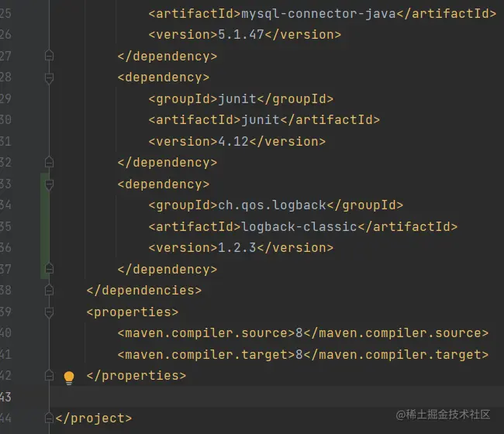Collapse the properties block at line 39
Image resolution: width=504 pixels, height=434 pixels.
click(x=49, y=312)
